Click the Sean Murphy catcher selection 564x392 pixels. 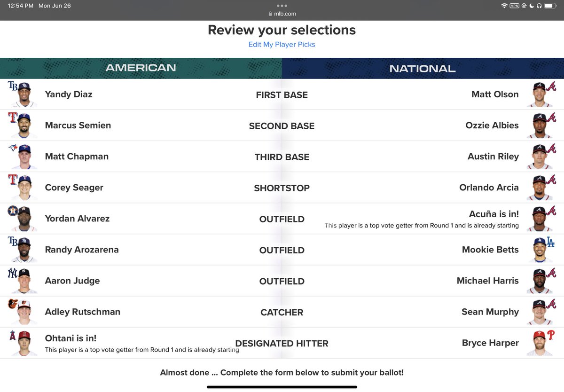click(490, 312)
